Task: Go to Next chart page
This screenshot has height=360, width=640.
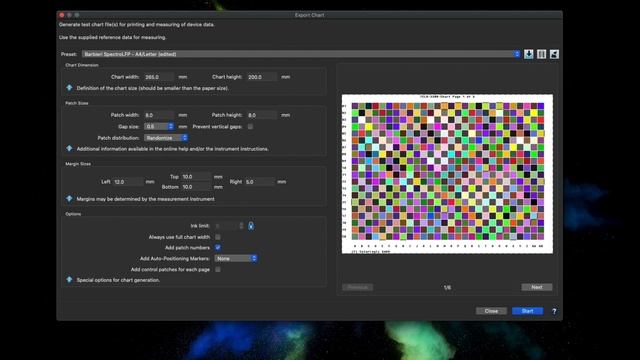Action: point(537,287)
